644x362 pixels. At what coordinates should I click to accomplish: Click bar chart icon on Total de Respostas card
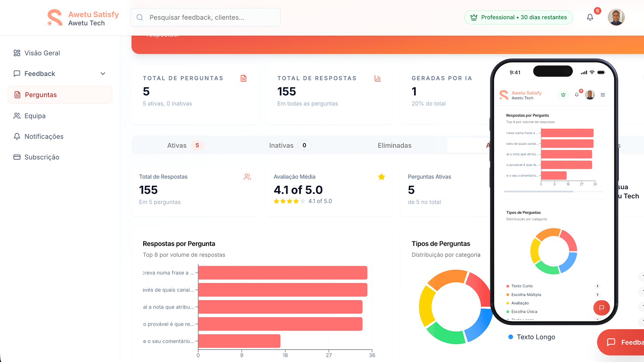click(x=378, y=78)
